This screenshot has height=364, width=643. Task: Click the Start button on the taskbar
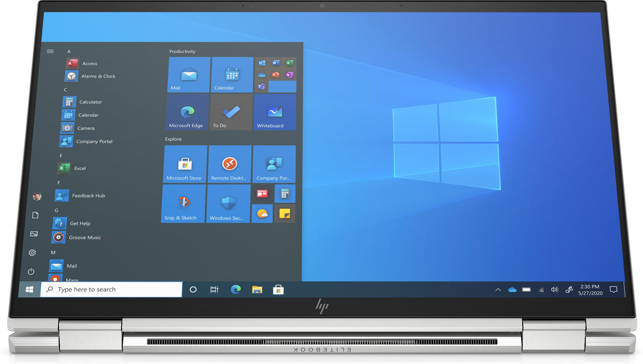pyautogui.click(x=29, y=289)
